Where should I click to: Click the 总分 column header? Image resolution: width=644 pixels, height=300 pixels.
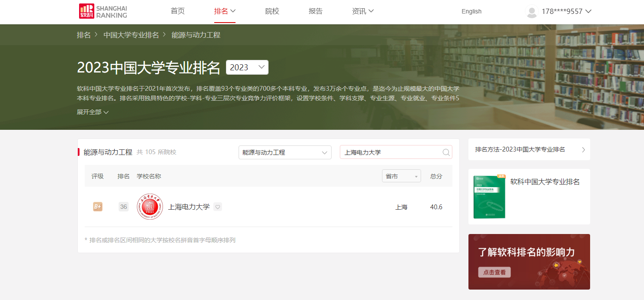436,176
